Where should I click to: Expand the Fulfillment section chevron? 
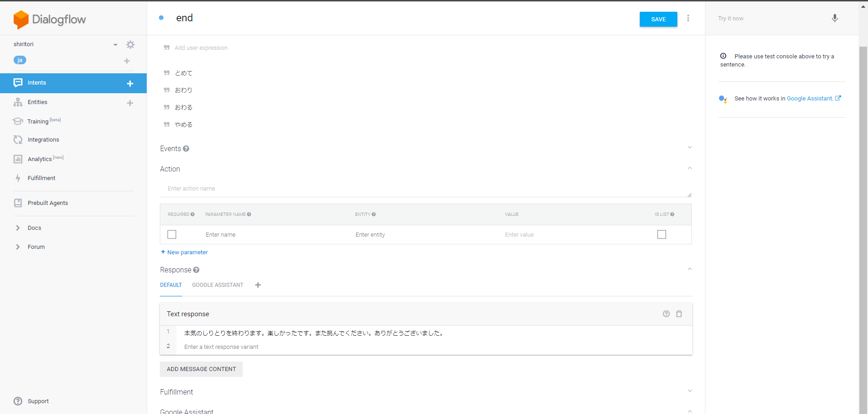690,391
